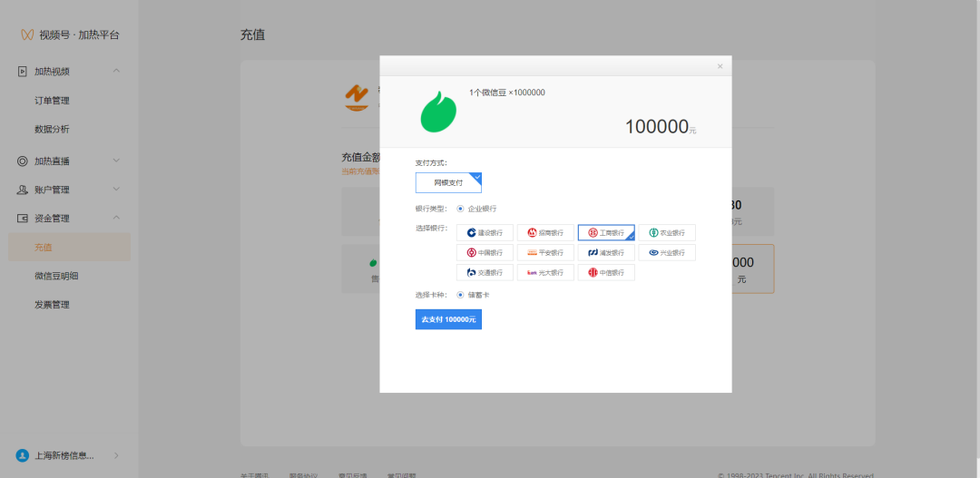Image resolution: width=980 pixels, height=478 pixels.
Task: Click the 银行类型 label
Action: [431, 209]
